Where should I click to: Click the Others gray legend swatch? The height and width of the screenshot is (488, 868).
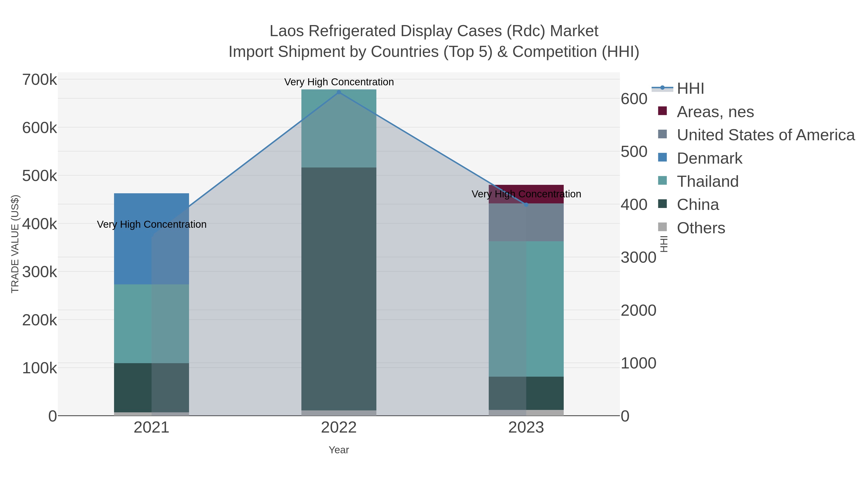tap(663, 227)
